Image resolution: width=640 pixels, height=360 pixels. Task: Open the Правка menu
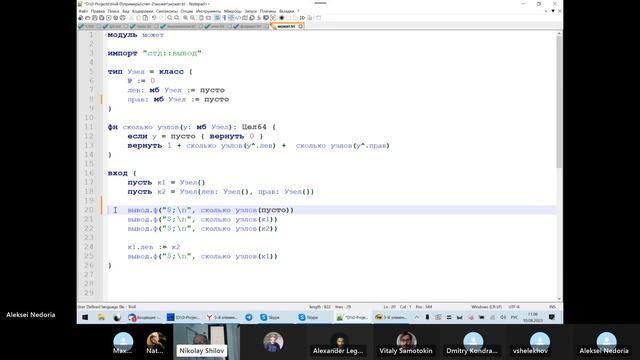pos(98,11)
